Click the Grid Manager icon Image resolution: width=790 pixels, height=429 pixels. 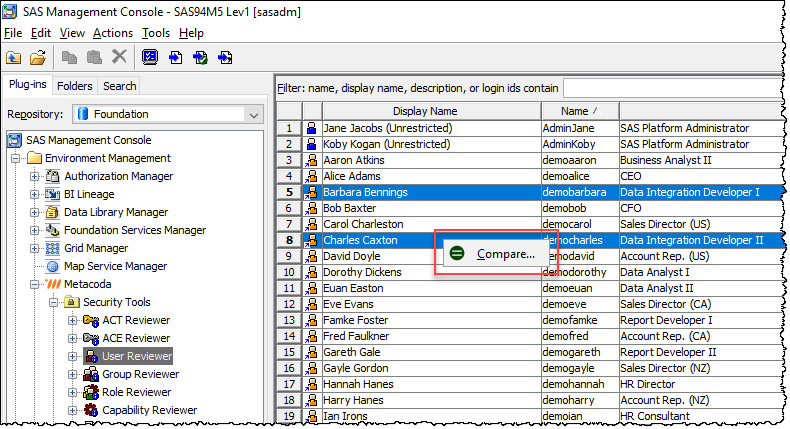(x=52, y=249)
